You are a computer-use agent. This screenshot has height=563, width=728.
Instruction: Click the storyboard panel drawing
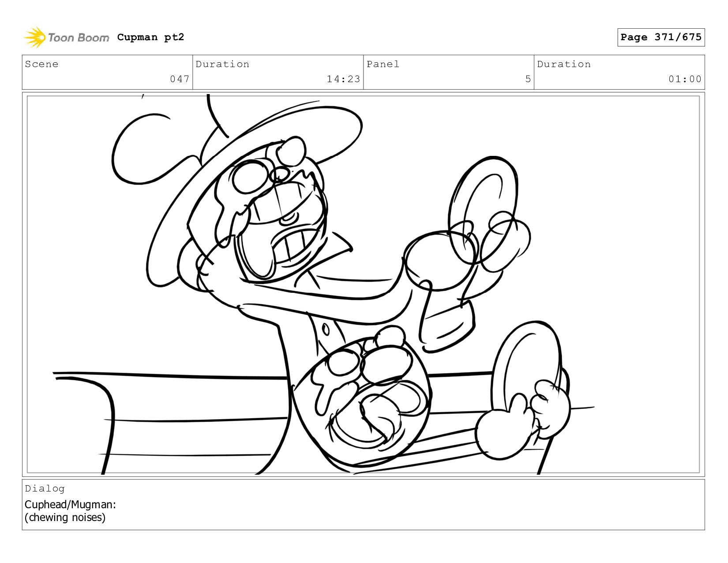[363, 284]
